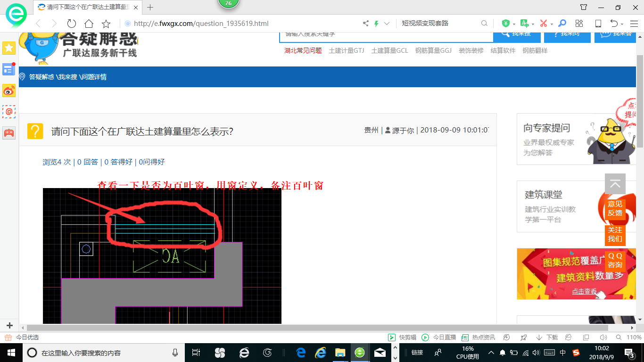Open Windows Start menu
Screen dimensions: 644x362
point(11,353)
